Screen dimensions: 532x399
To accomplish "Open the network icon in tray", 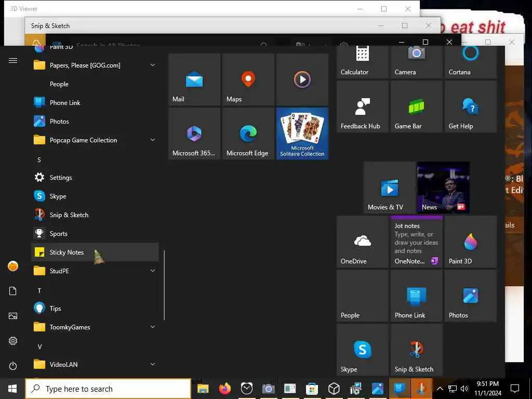I will point(453,389).
